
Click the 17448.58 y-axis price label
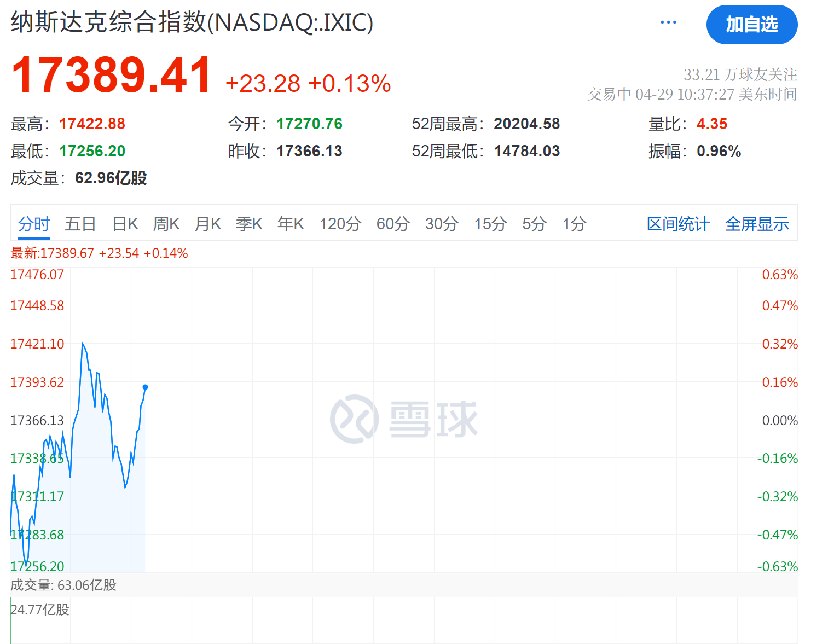37,306
